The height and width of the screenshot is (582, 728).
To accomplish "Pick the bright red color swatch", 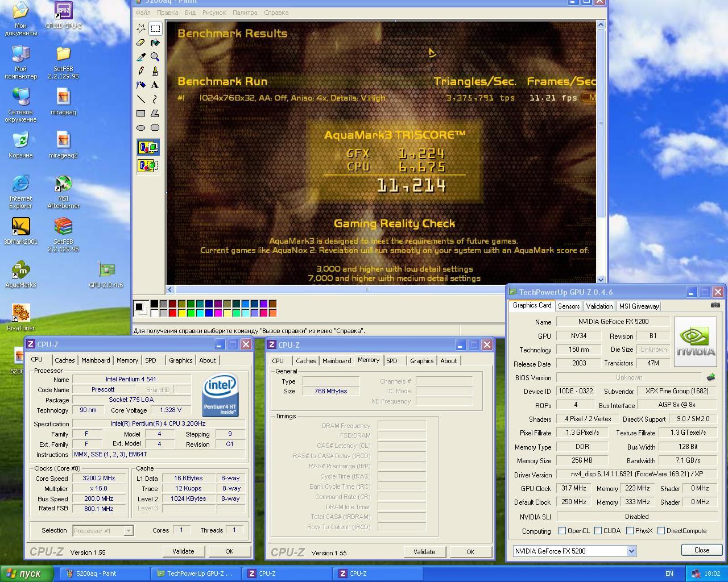I will (x=172, y=313).
